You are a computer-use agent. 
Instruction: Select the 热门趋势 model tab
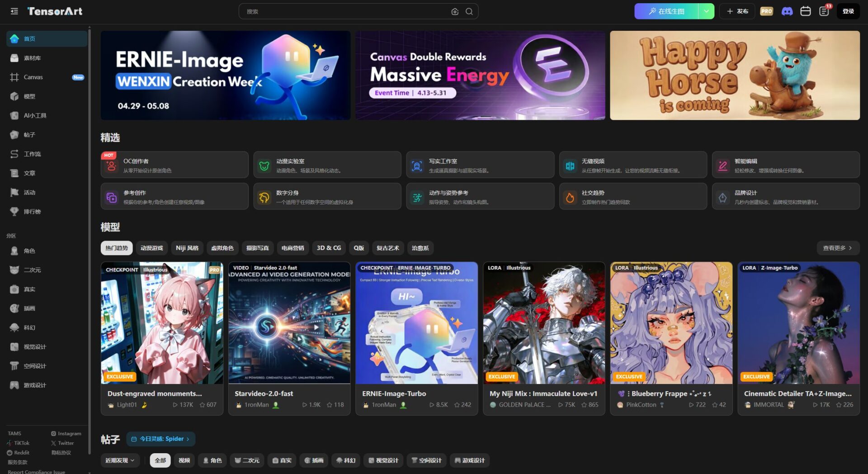coord(117,248)
